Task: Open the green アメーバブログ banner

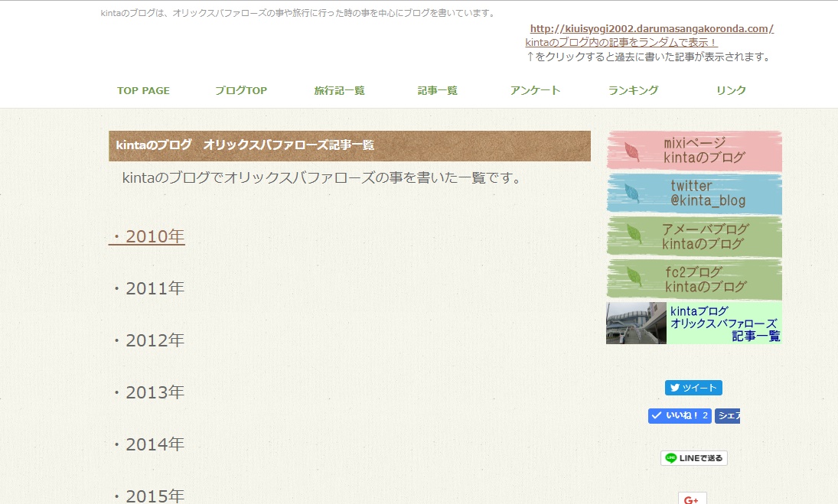Action: coord(694,236)
